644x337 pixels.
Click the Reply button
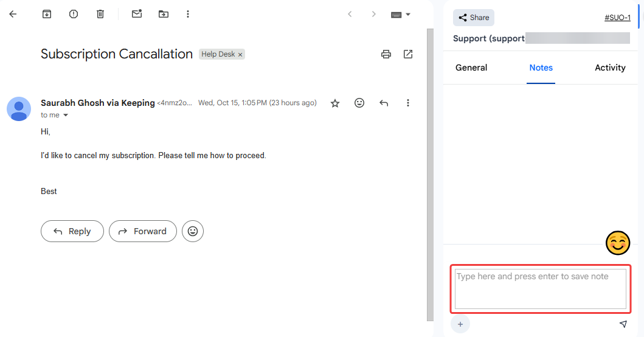pyautogui.click(x=72, y=231)
